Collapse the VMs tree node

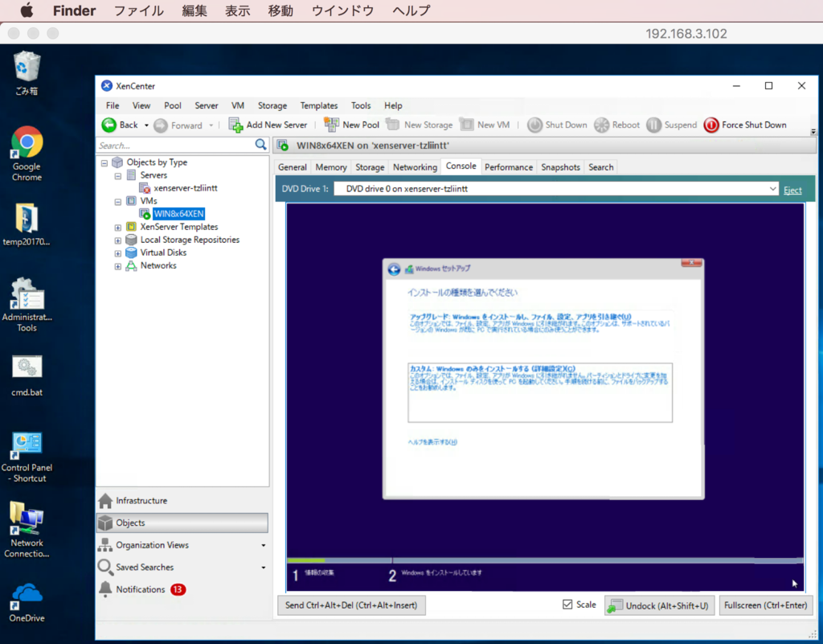click(x=118, y=202)
